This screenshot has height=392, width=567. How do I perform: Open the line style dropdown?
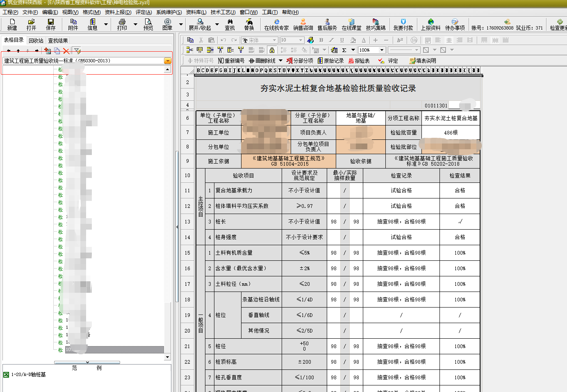(x=417, y=50)
